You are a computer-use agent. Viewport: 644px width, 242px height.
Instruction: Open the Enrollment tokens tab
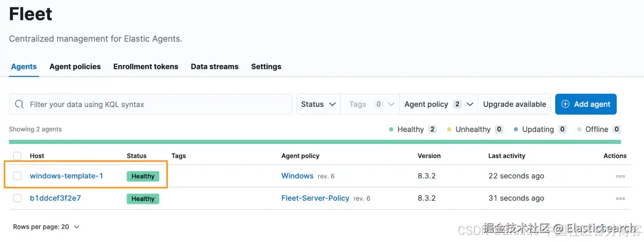click(x=145, y=67)
